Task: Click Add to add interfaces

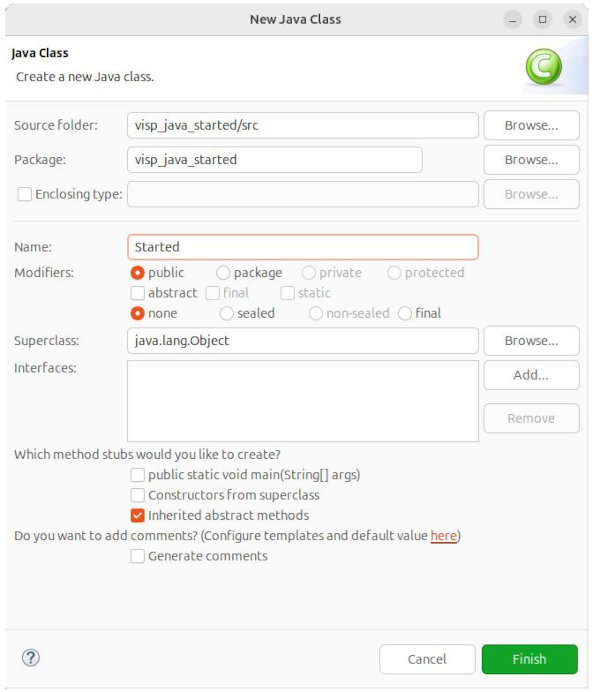Action: click(531, 375)
